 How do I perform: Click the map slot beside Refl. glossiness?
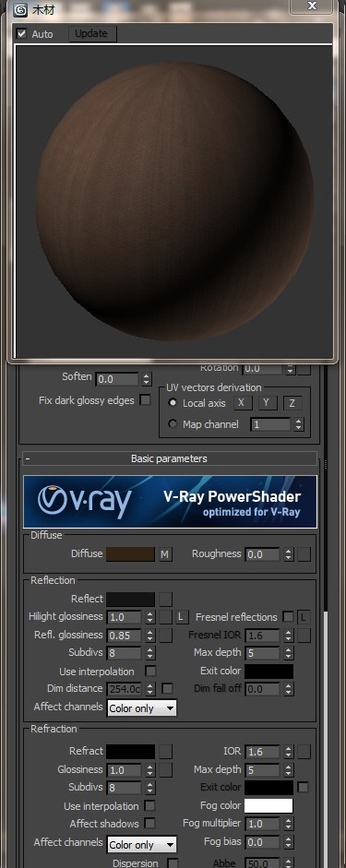[x=165, y=635]
